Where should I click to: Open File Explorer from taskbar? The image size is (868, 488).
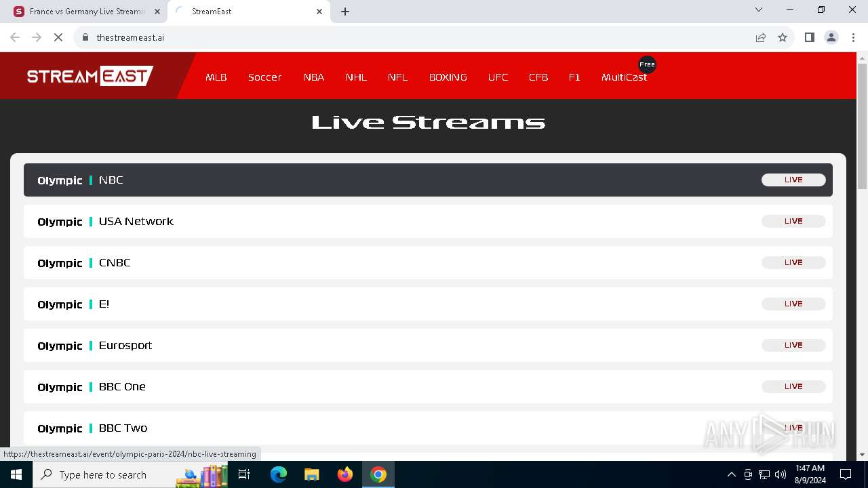312,474
